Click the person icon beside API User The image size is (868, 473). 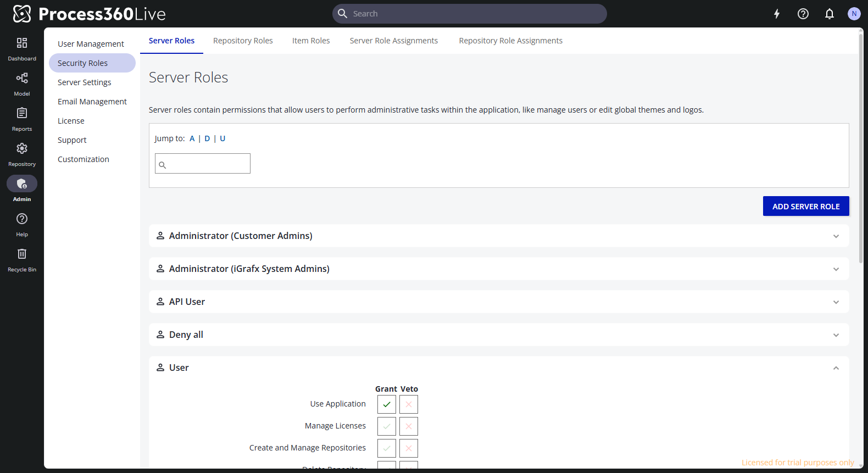[x=160, y=302]
